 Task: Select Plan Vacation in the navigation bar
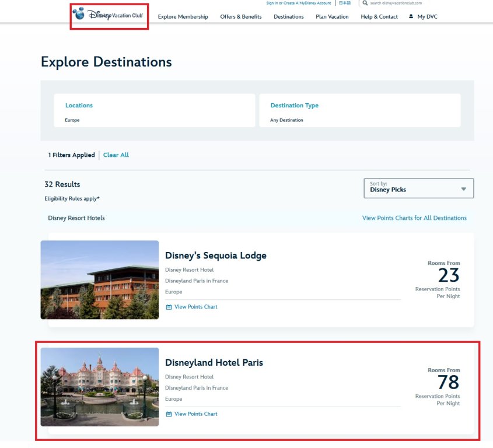pyautogui.click(x=332, y=17)
